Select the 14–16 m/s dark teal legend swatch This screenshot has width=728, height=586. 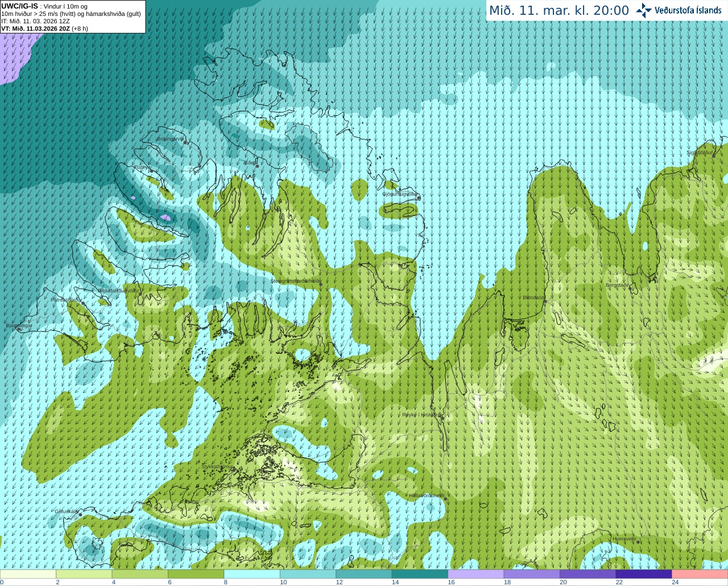[x=420, y=574]
